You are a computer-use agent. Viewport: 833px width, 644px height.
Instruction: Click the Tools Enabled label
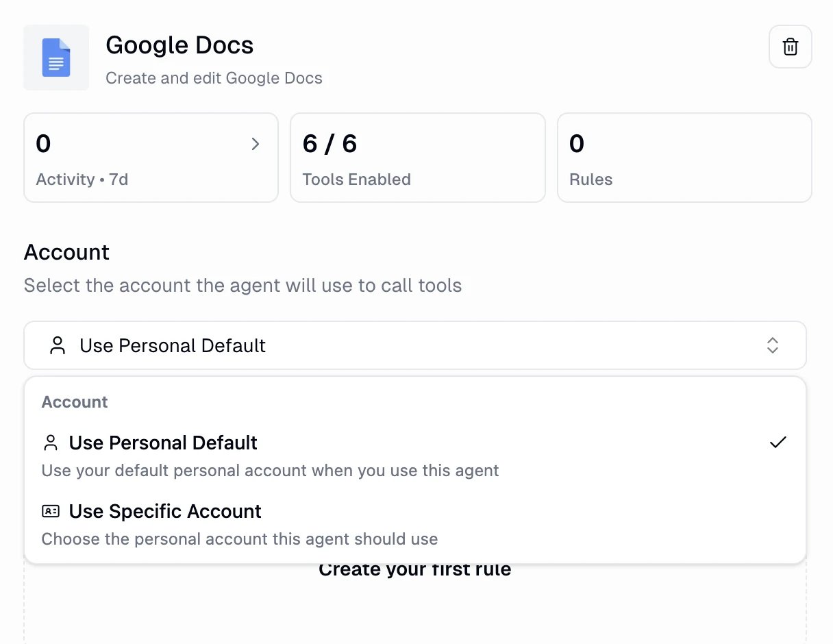(x=356, y=179)
